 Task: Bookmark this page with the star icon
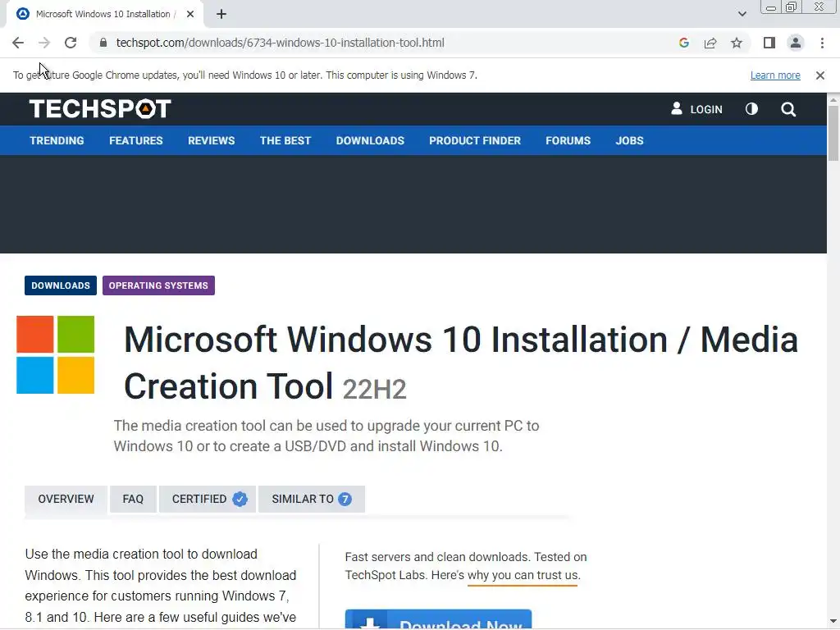tap(737, 43)
